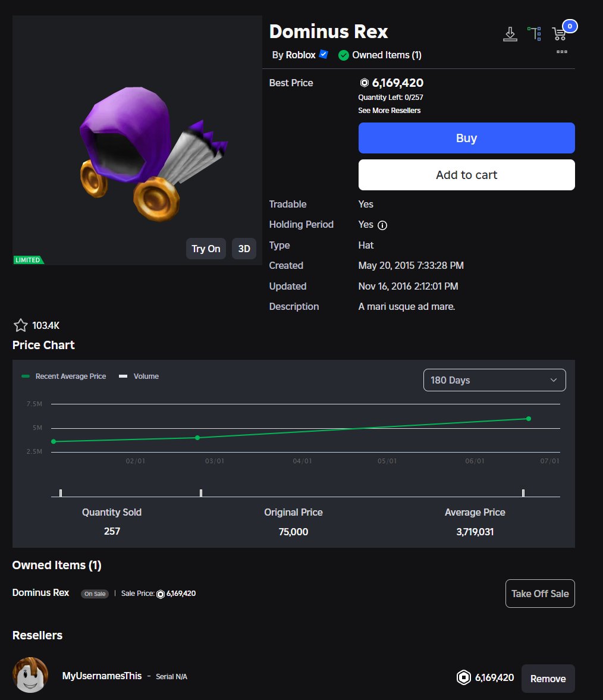The image size is (603, 700).
Task: Click the download icon near the title
Action: coord(510,34)
